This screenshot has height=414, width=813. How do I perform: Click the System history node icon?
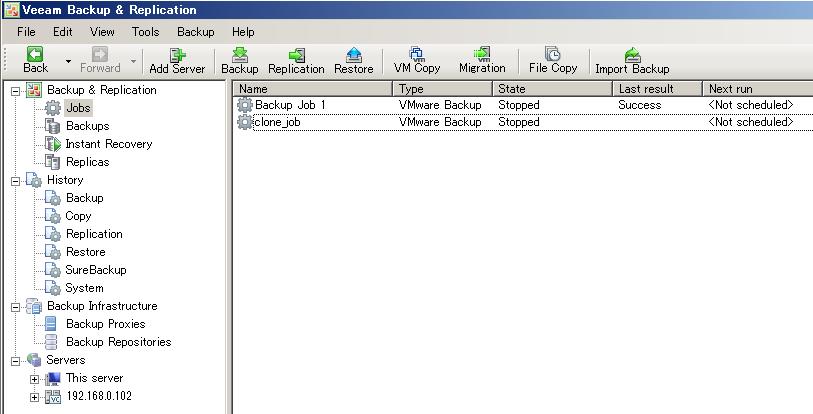(53, 288)
